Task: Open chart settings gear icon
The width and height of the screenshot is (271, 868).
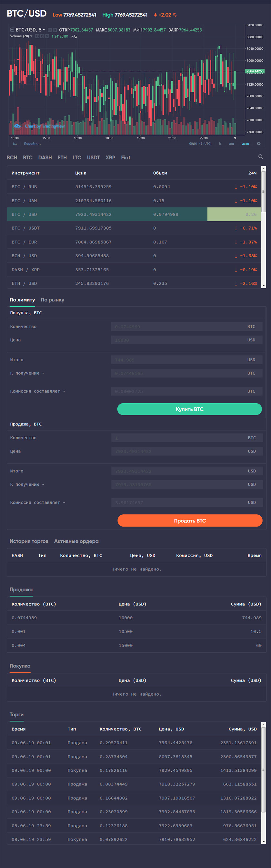Action: [x=258, y=144]
